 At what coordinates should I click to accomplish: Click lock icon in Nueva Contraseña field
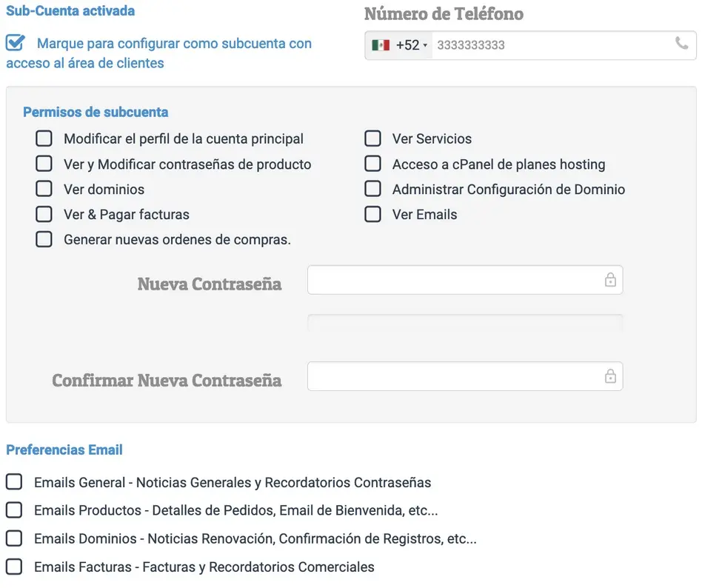610,280
